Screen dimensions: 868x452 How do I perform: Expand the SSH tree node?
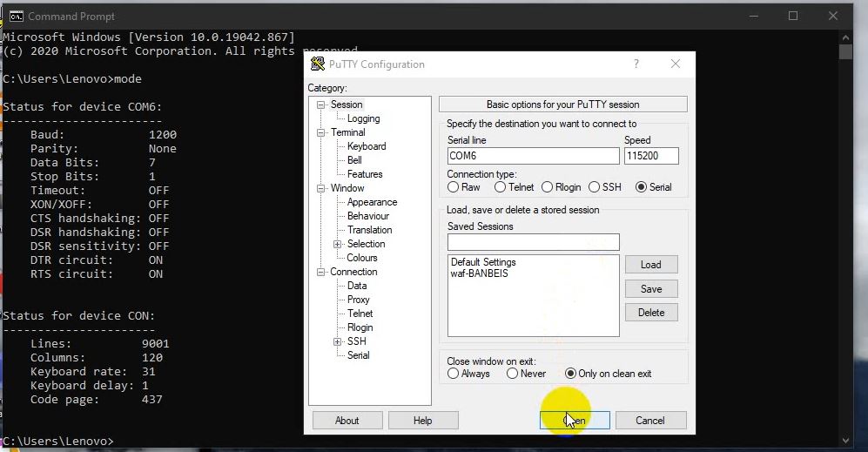tap(337, 341)
